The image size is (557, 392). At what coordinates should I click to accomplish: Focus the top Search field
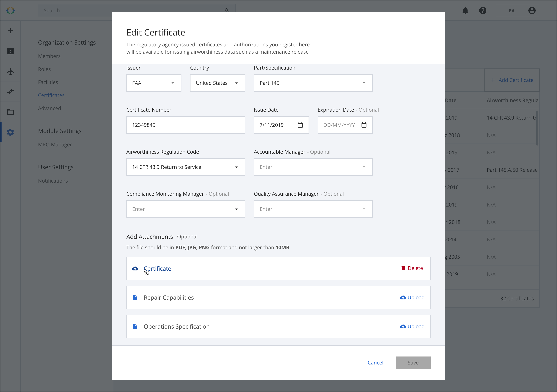click(137, 11)
